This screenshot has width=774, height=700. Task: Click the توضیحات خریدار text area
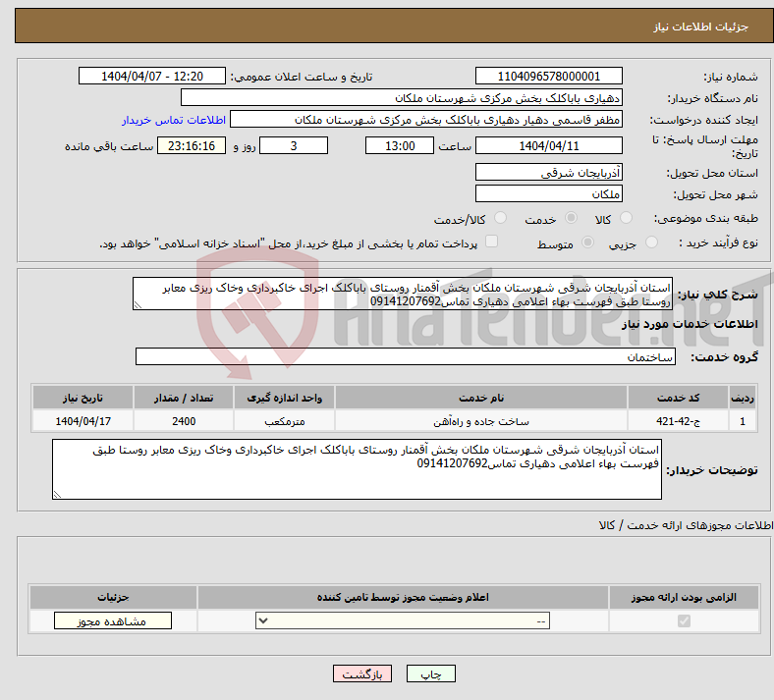[x=357, y=469]
